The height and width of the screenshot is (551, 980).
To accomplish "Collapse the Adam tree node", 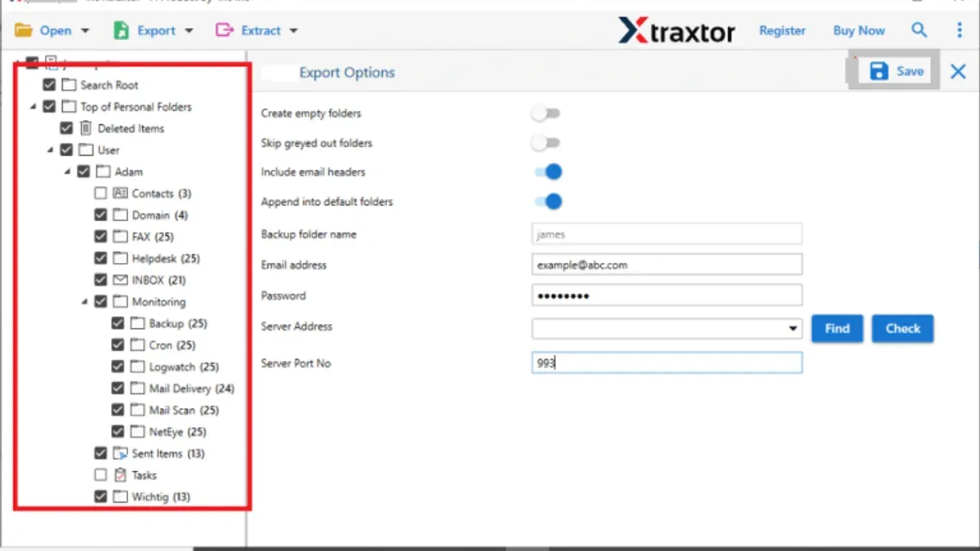I will coord(67,172).
